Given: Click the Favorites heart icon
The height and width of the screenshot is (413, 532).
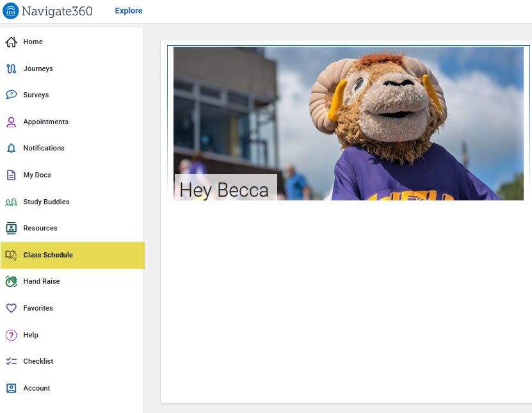Looking at the screenshot, I should point(11,308).
